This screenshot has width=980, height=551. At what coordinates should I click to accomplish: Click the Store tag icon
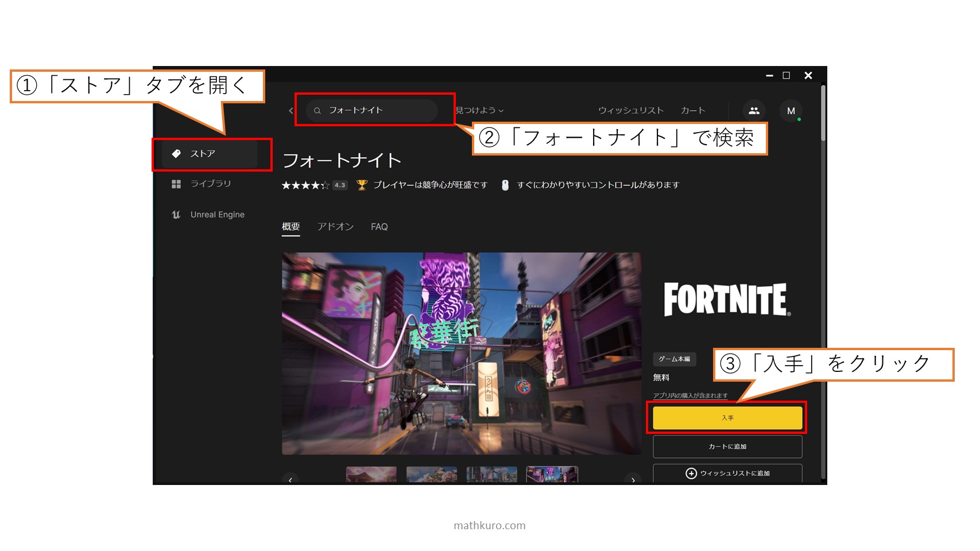176,154
